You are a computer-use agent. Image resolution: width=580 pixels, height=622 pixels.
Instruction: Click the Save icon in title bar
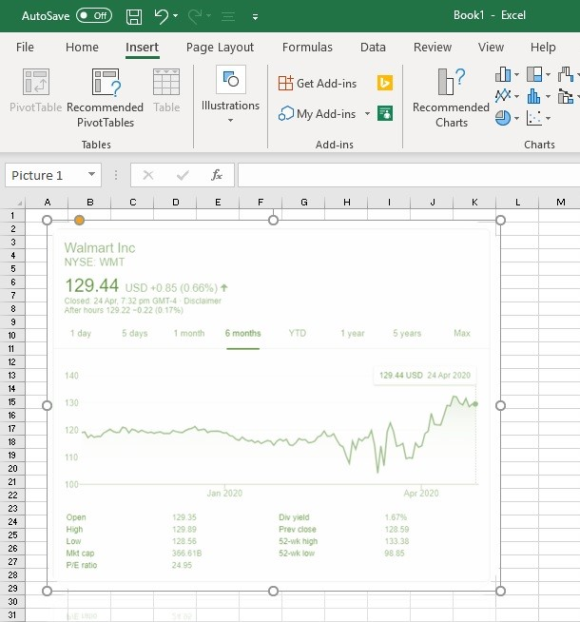click(134, 17)
